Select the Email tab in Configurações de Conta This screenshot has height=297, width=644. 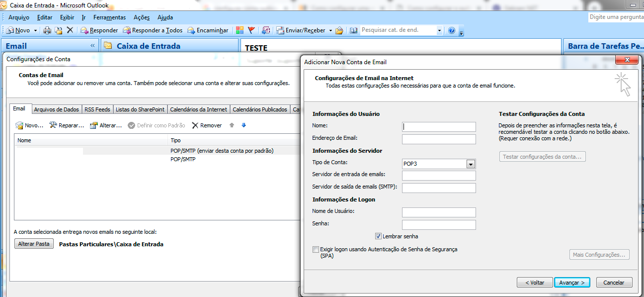(19, 109)
